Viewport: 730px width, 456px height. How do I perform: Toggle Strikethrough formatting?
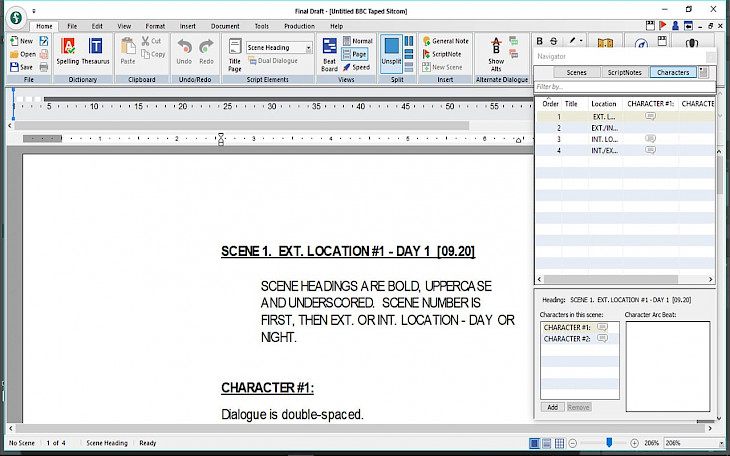[554, 41]
